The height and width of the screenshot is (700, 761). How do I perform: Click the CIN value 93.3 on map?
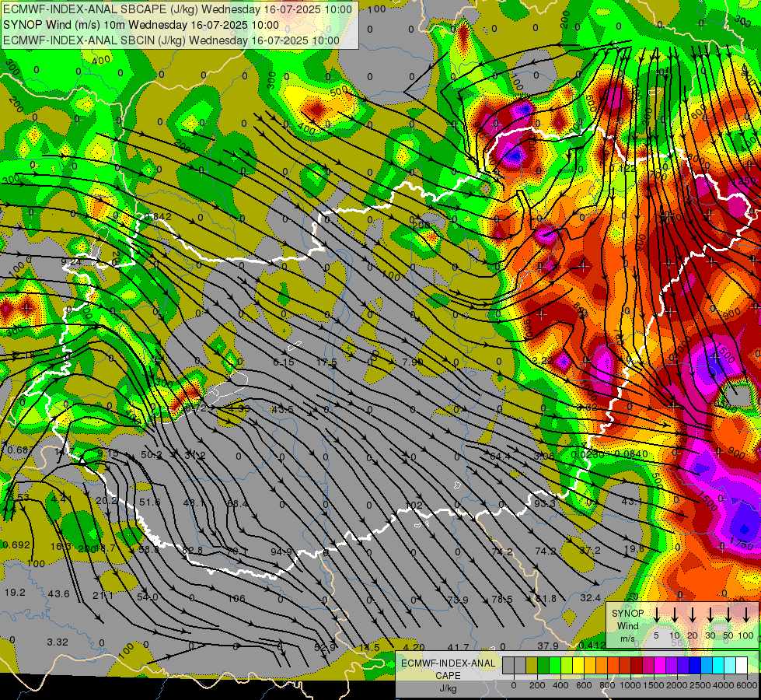pos(545,504)
